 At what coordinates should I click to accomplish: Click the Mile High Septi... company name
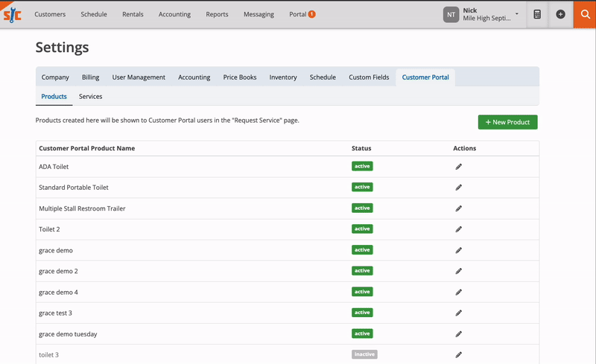click(486, 19)
